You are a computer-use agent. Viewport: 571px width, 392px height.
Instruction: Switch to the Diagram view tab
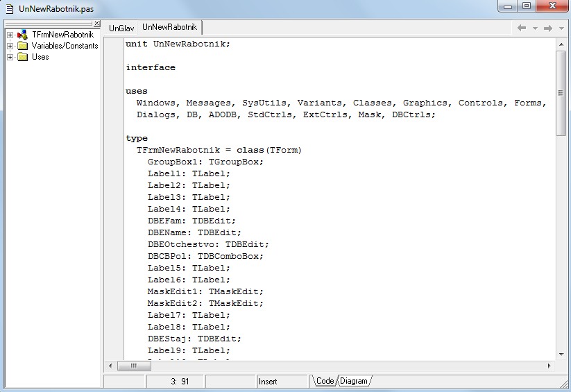point(354,381)
